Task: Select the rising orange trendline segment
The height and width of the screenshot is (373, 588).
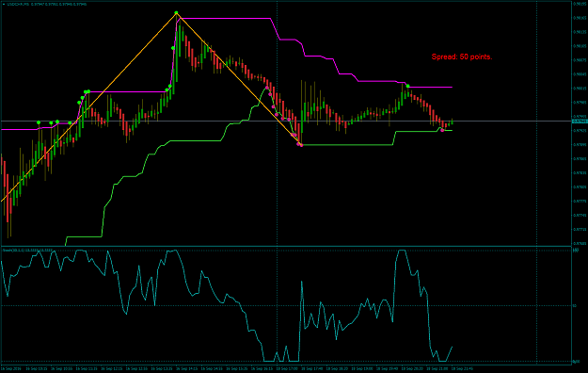Action: click(x=88, y=107)
